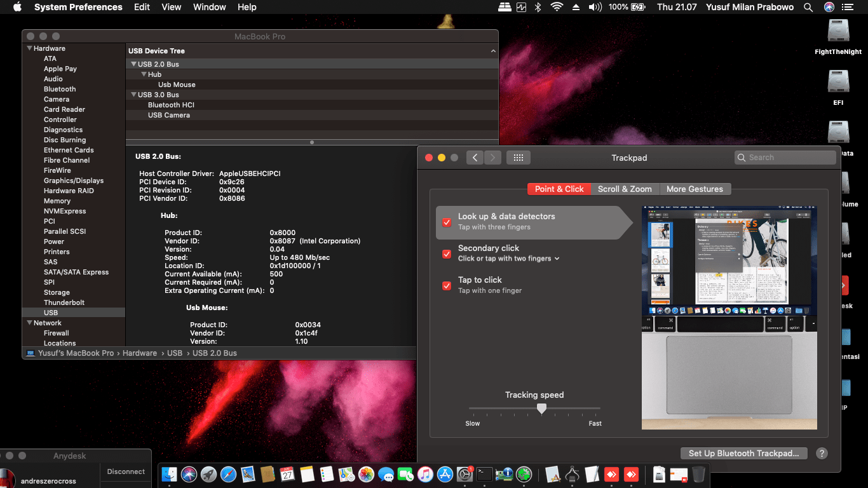Open Finder from the Dock

pos(169,474)
